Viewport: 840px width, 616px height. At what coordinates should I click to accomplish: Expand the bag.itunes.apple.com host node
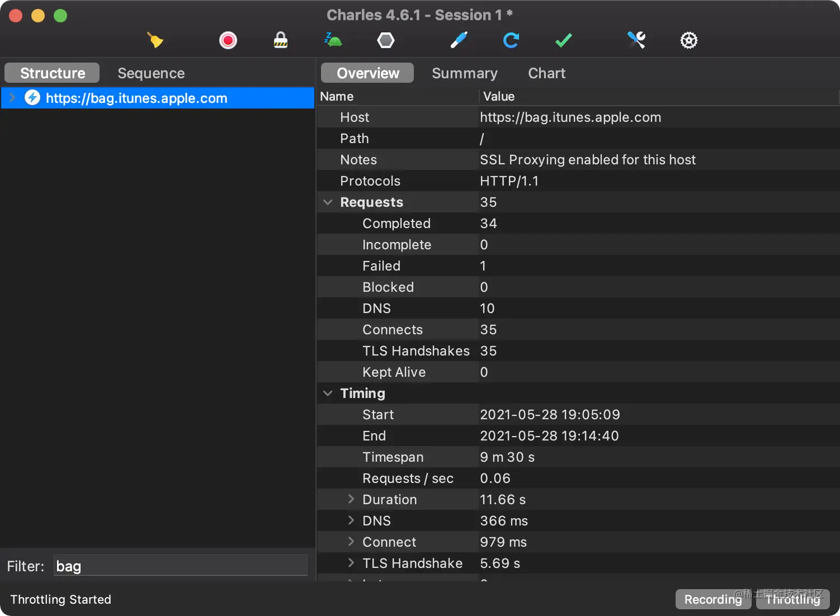coord(12,98)
